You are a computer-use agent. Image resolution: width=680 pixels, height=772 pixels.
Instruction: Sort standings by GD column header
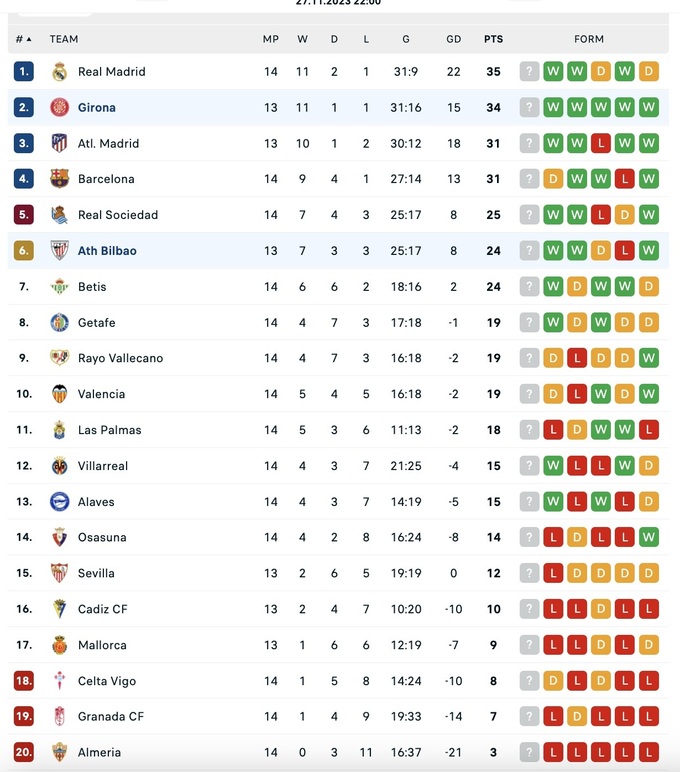pyautogui.click(x=454, y=39)
